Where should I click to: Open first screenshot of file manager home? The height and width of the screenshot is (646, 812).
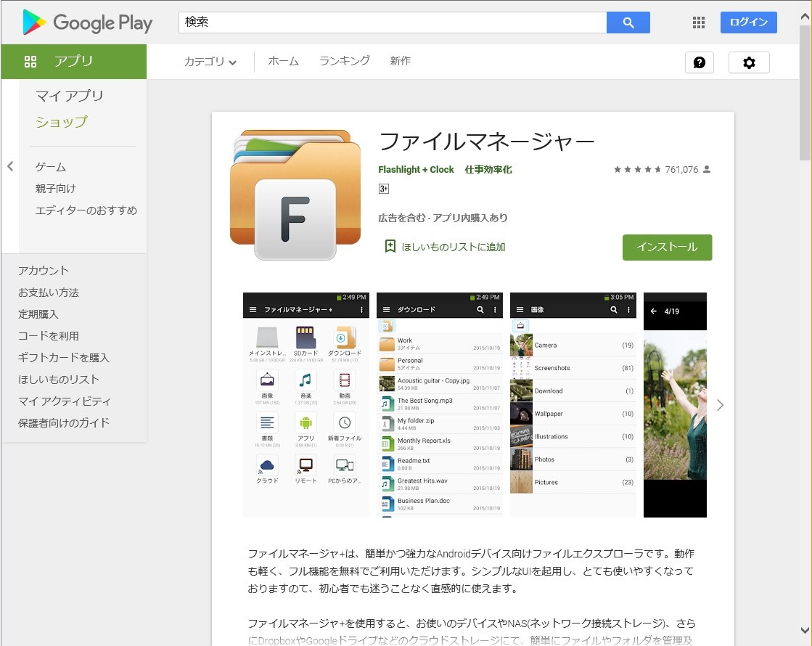[x=305, y=404]
